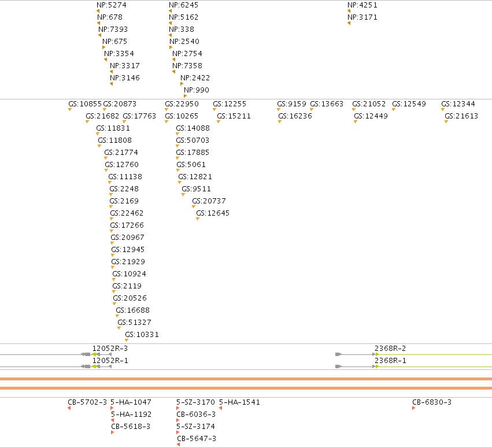Click the GS:17763 label
Screen dimensions: 492x448
139,116
